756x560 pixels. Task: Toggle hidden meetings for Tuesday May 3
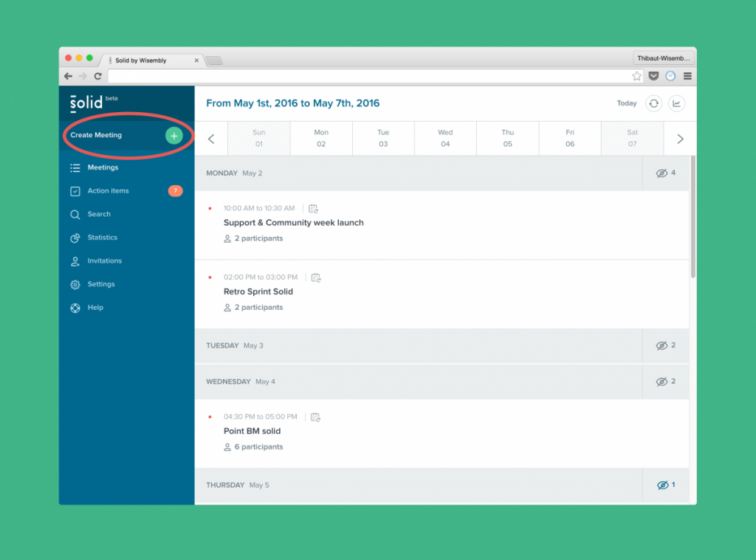(x=666, y=345)
